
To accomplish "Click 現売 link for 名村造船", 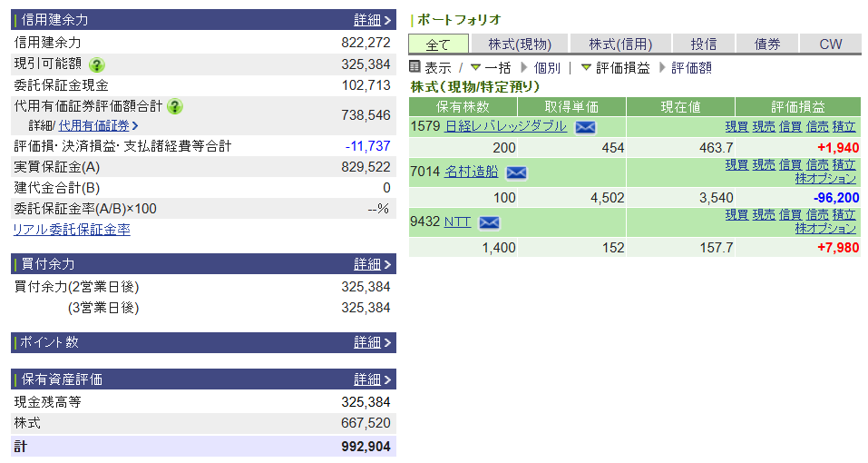I will coord(764,164).
